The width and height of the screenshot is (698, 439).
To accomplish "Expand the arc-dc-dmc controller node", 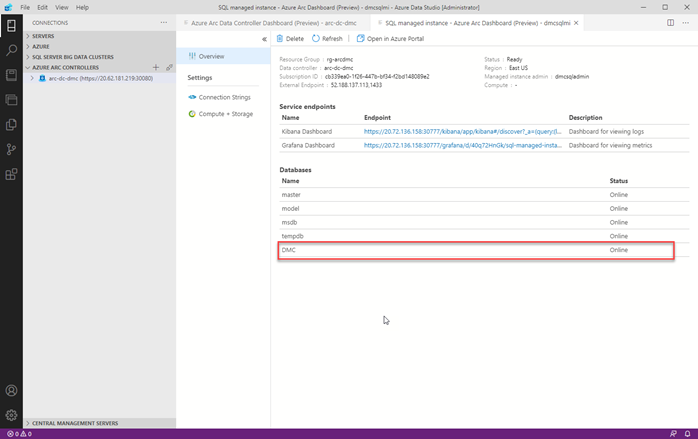I will click(x=32, y=78).
